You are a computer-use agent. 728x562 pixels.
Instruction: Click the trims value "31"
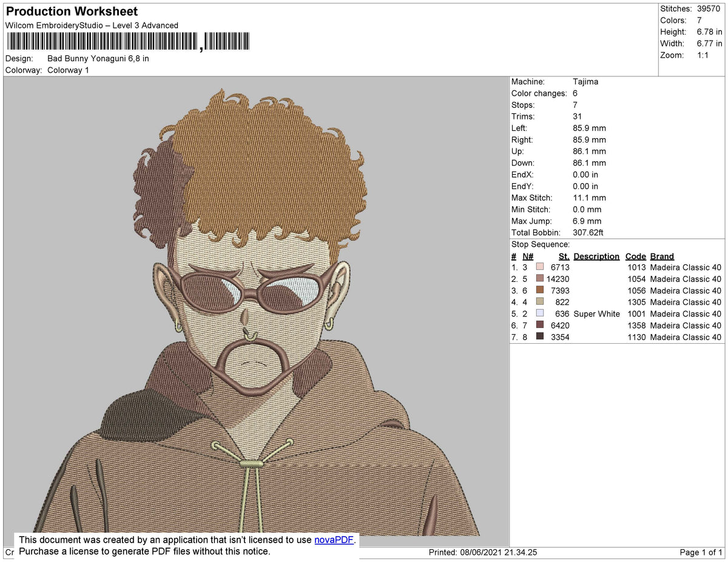(x=577, y=116)
